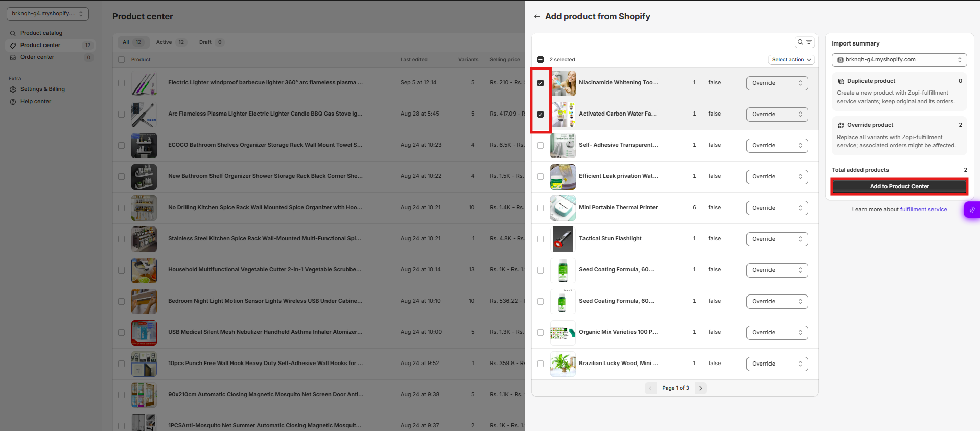
Task: Click the Product catalog search icon in sidebar
Action: 13,33
